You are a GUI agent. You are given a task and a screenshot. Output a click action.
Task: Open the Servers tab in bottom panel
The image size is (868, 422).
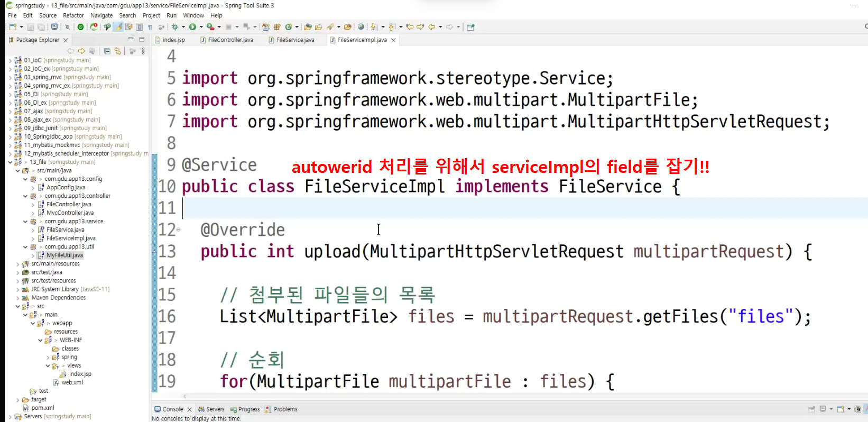[x=211, y=409]
